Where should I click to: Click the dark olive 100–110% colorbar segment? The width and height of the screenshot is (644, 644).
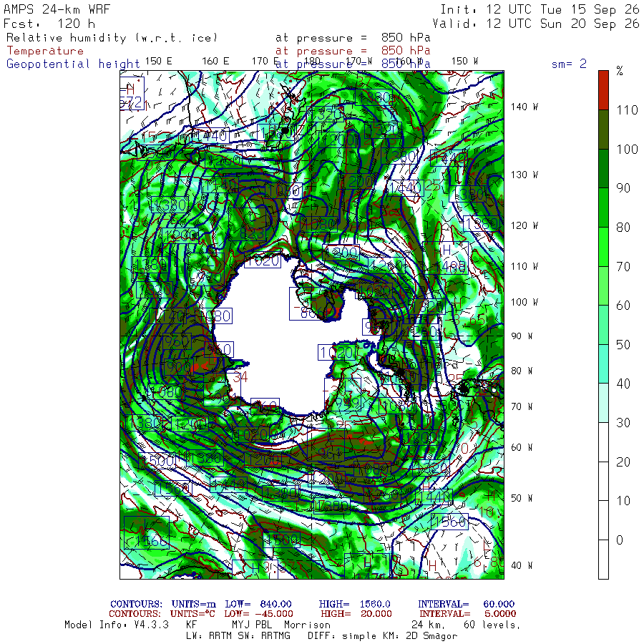[x=603, y=130]
